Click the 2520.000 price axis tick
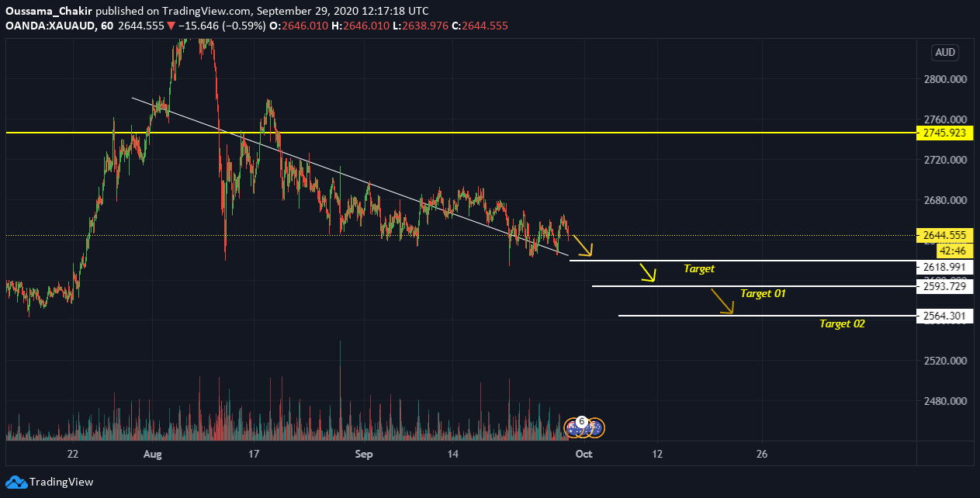Screen dimensions: 980x498 944,361
